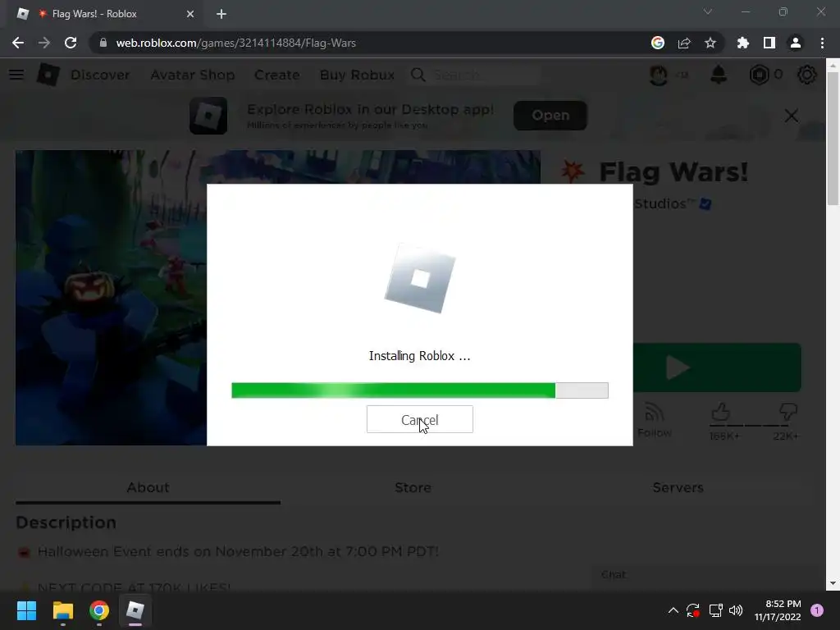Switch to the Servers tab
Image resolution: width=840 pixels, height=630 pixels.
[x=678, y=487]
